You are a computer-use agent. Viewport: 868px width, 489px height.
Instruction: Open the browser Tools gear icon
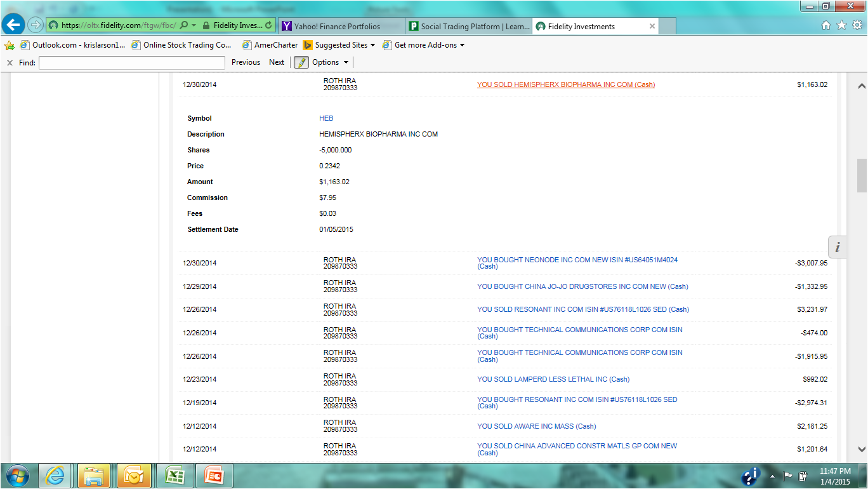[857, 25]
